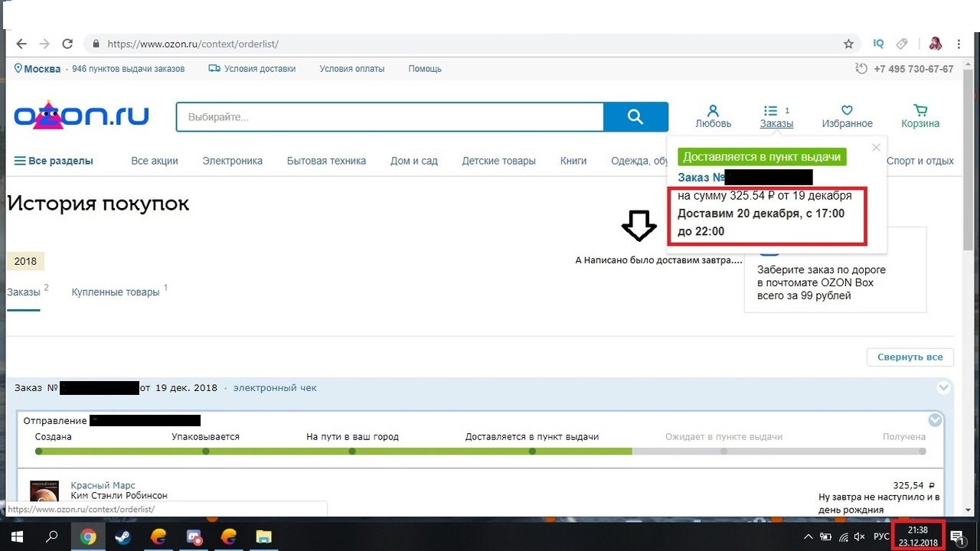The height and width of the screenshot is (551, 980).
Task: Open the Chrome three-dot menu
Action: (x=959, y=44)
